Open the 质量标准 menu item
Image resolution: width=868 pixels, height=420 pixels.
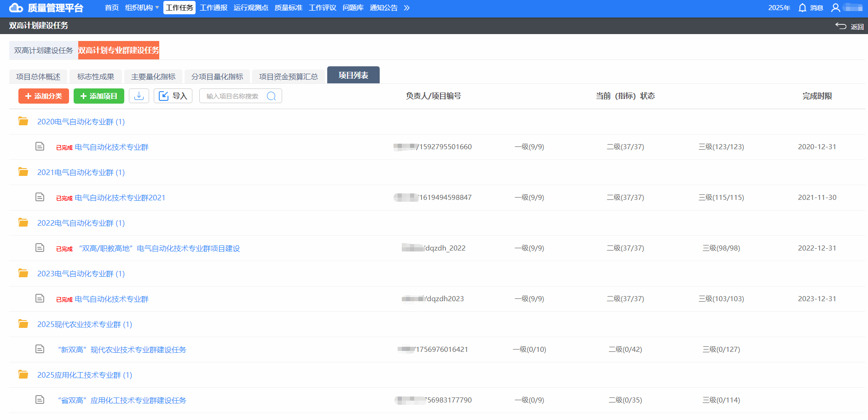(288, 8)
